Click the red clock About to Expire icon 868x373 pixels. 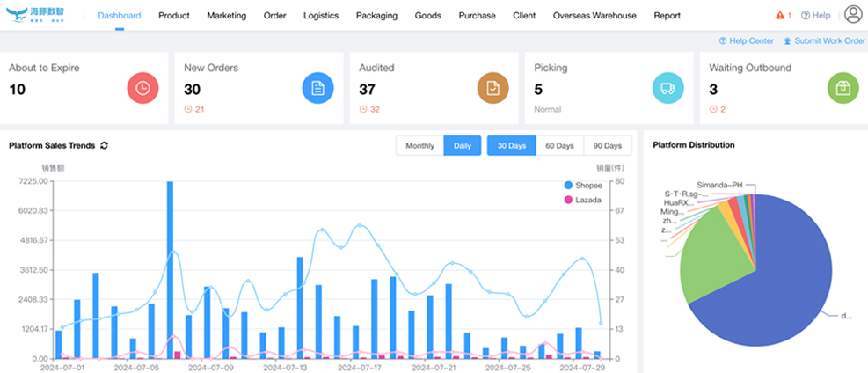pyautogui.click(x=142, y=88)
